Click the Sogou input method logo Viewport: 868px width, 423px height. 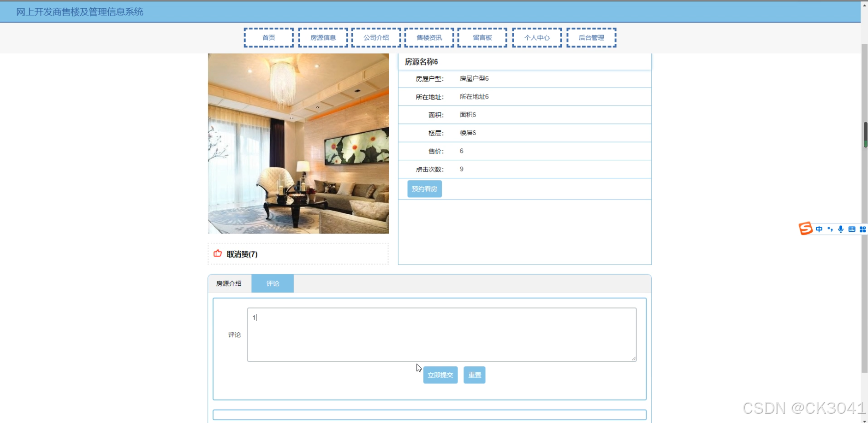pos(805,229)
